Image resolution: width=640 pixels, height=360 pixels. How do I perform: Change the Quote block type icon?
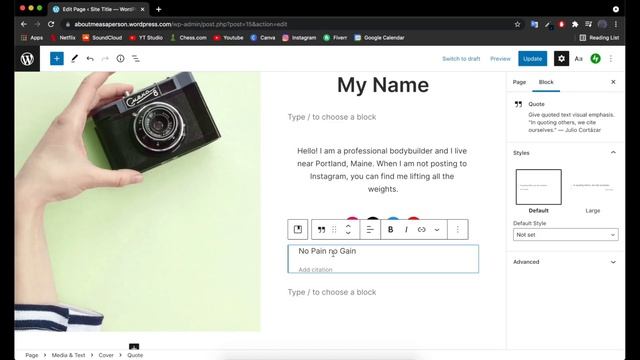pyautogui.click(x=322, y=230)
